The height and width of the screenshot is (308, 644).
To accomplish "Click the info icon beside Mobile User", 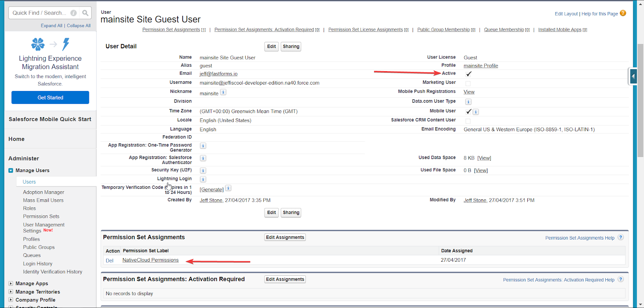I will pyautogui.click(x=476, y=112).
